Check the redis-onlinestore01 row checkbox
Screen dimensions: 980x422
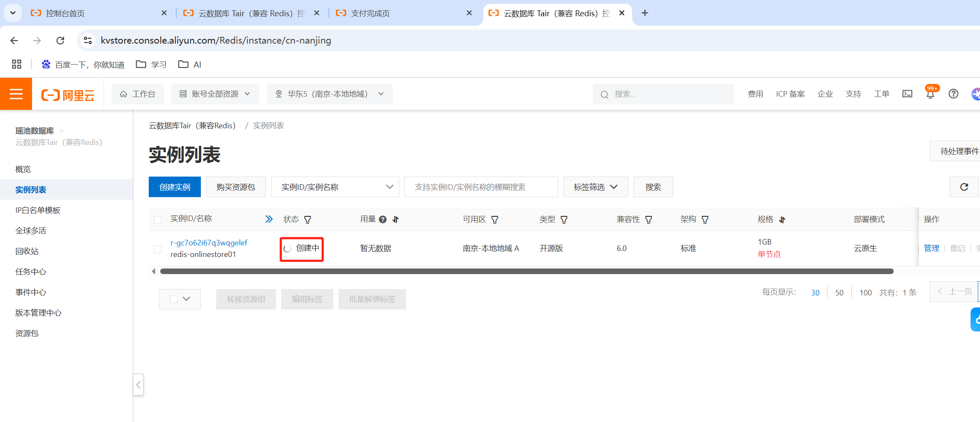(x=158, y=249)
